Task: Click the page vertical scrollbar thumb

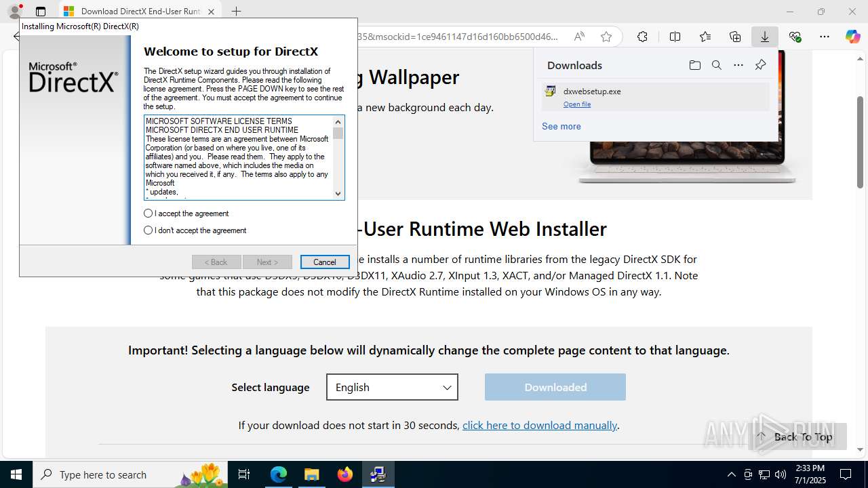Action: [860, 142]
